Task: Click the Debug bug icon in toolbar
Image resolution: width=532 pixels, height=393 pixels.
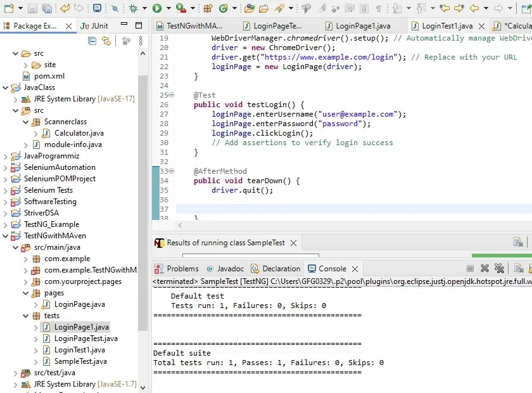Action: click(133, 8)
